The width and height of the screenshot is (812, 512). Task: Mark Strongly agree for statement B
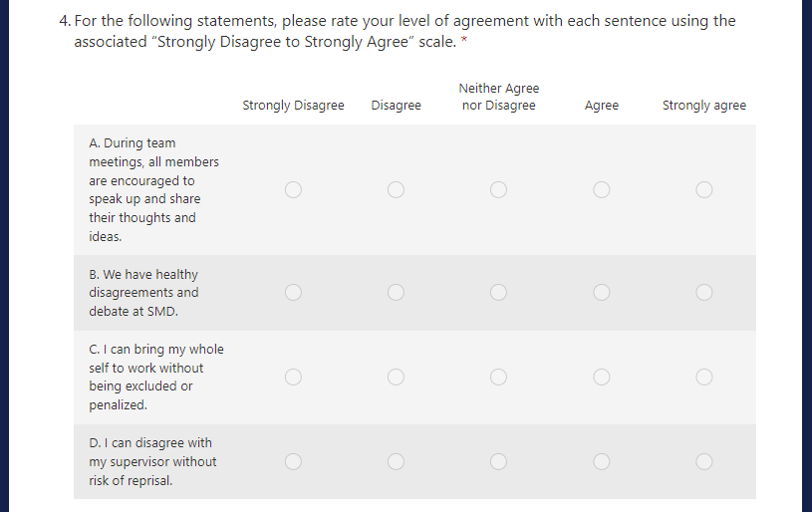[x=704, y=292]
